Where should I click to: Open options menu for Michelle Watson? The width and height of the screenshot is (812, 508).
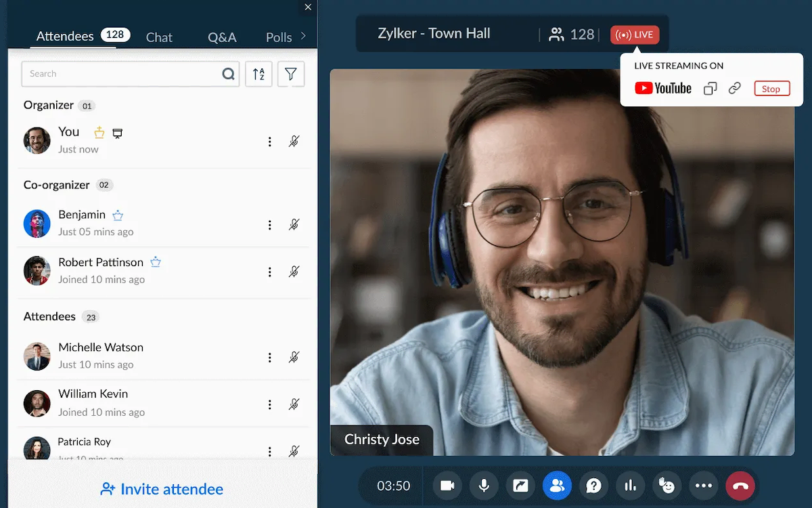coord(269,357)
